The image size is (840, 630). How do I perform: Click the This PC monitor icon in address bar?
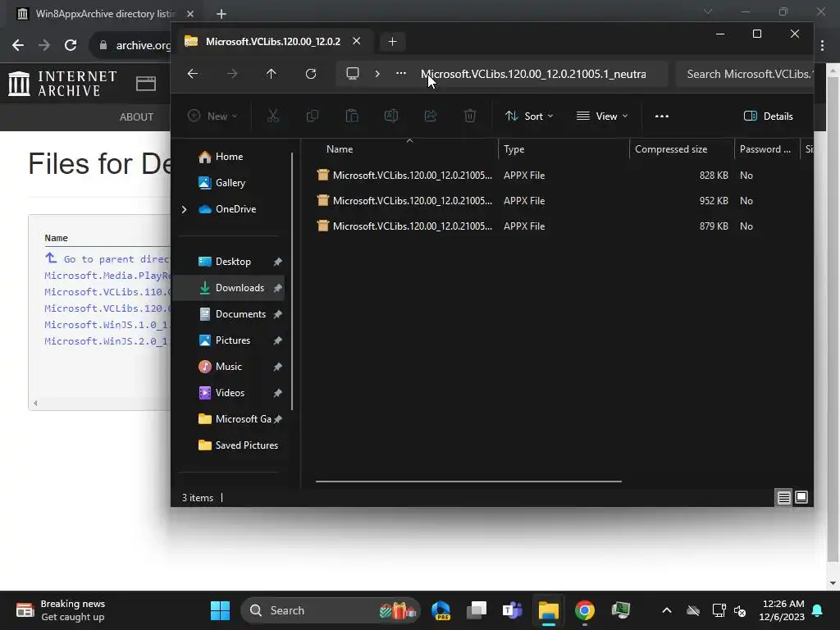[353, 73]
